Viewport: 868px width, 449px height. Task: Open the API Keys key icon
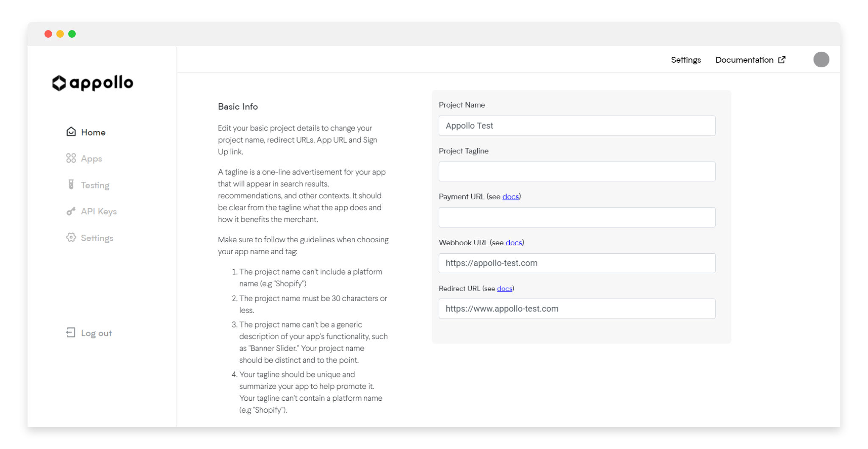(71, 211)
